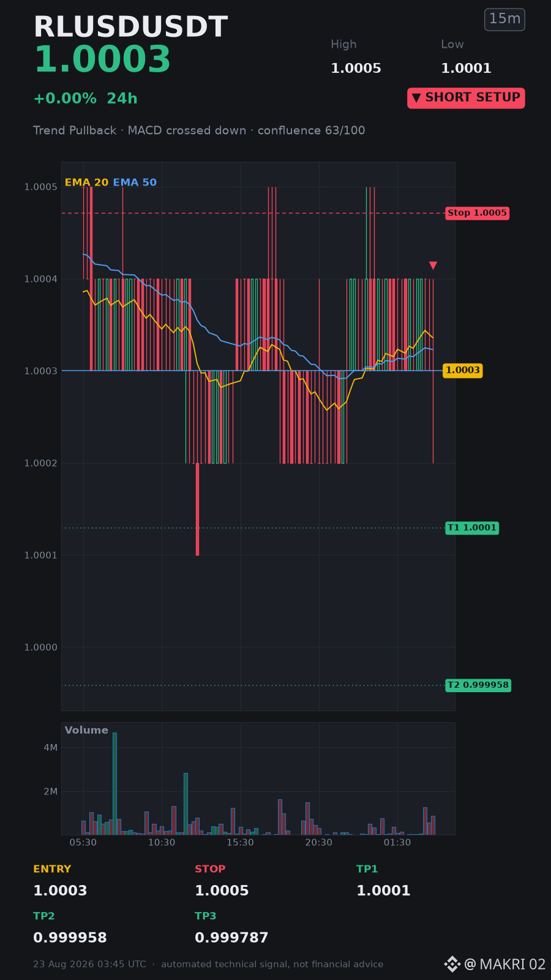Click the 1.0000 price axis label
This screenshot has height=980, width=551.
click(x=41, y=647)
